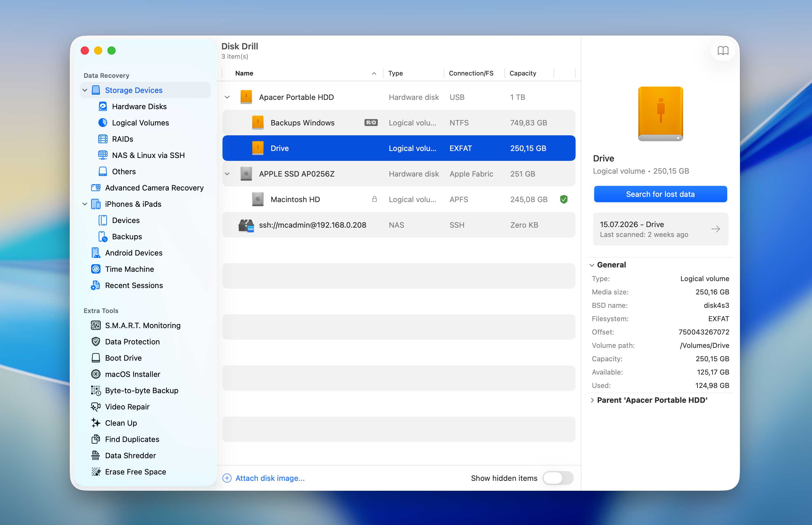
Task: Toggle the Show hidden items switch
Action: pyautogui.click(x=558, y=478)
